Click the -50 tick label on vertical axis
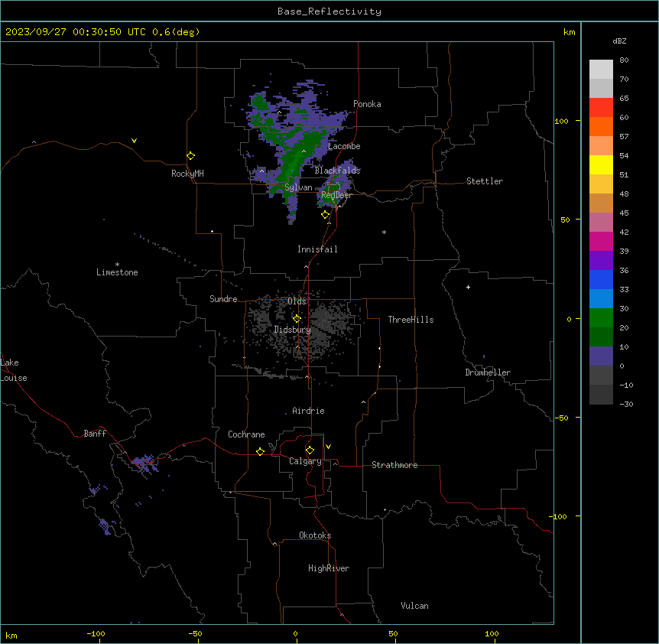Viewport: 659px width, 644px height. point(561,418)
